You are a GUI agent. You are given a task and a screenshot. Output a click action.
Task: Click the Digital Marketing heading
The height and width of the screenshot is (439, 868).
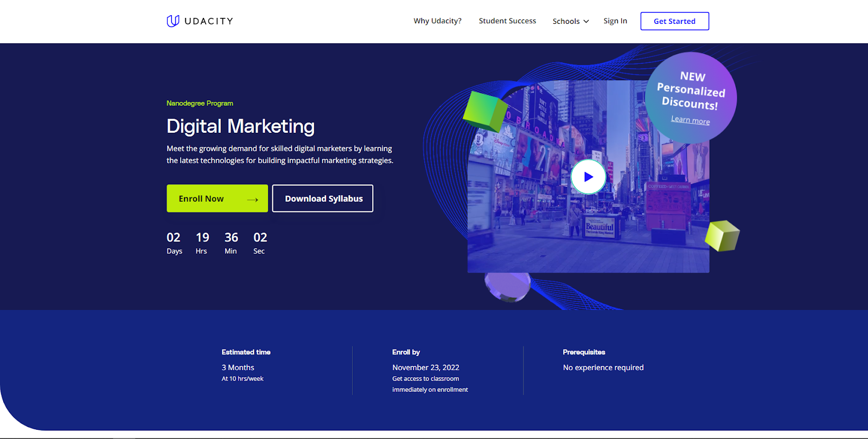[240, 126]
